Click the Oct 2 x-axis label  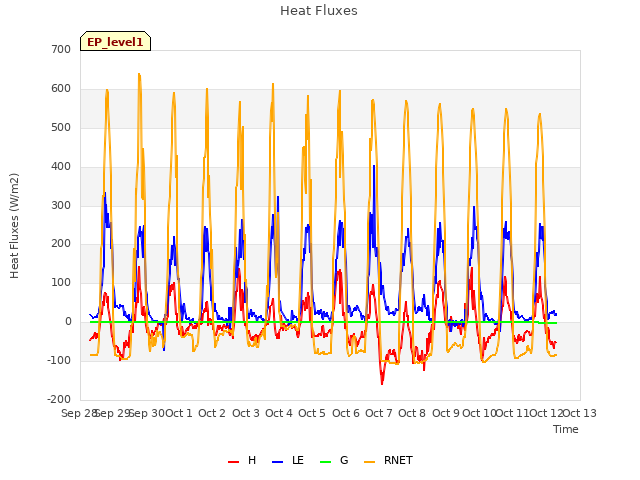(212, 413)
